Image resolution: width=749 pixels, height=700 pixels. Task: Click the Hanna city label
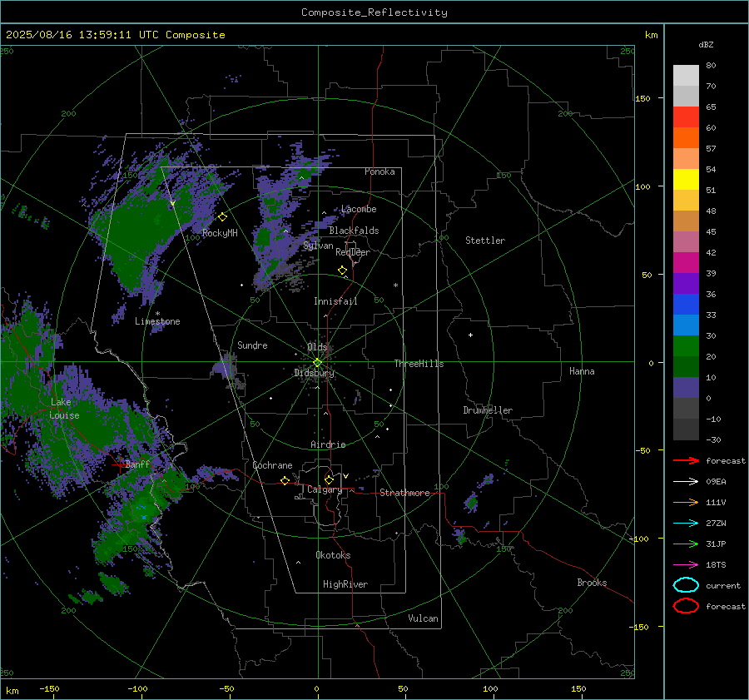tap(582, 371)
